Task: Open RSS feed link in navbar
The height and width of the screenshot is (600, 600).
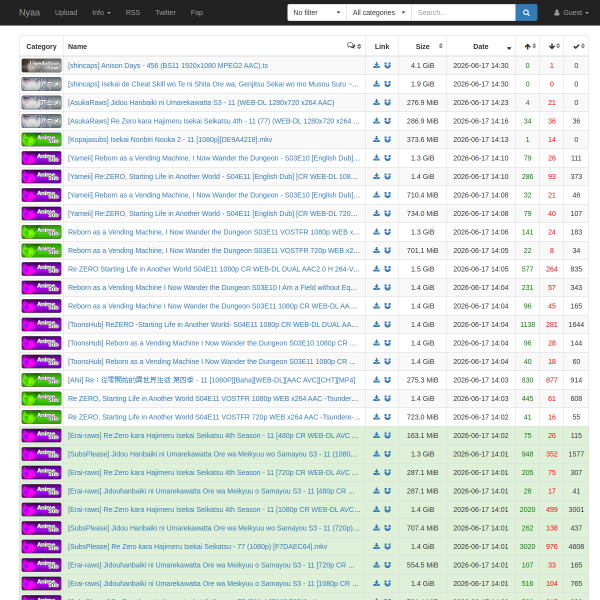Action: pyautogui.click(x=133, y=13)
